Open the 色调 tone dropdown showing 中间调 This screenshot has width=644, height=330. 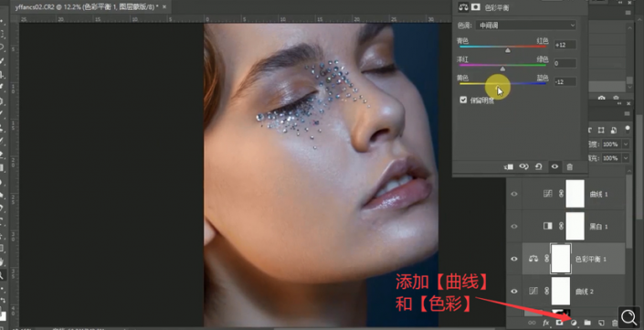526,26
